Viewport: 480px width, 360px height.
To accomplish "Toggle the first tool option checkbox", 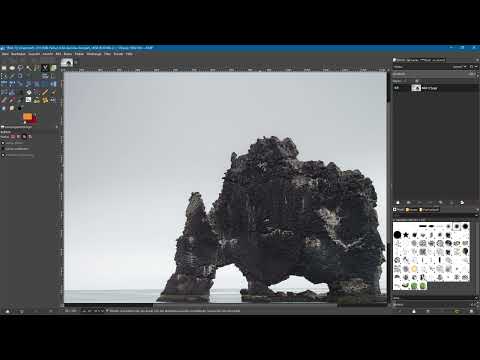I will pyautogui.click(x=3, y=143).
